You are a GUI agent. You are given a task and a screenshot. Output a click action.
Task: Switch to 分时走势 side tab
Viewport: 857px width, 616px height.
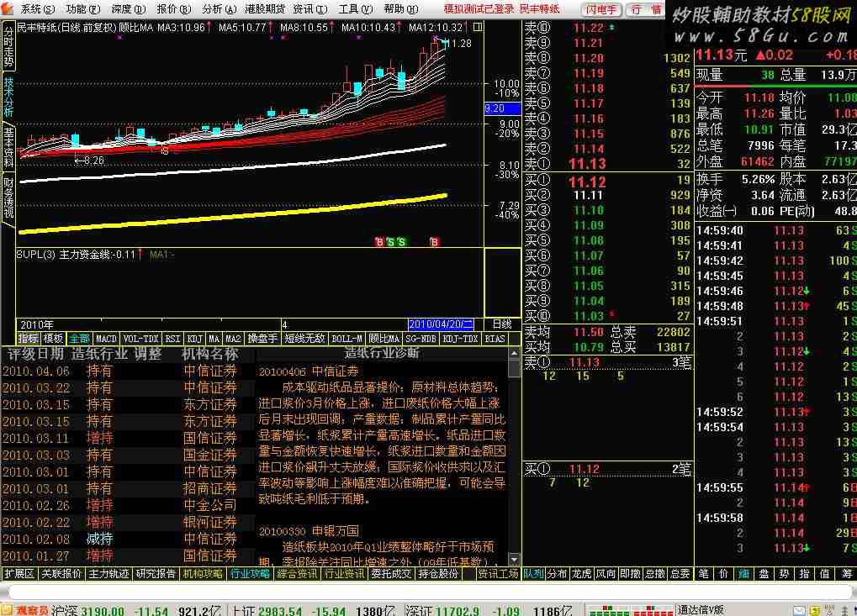(8, 46)
